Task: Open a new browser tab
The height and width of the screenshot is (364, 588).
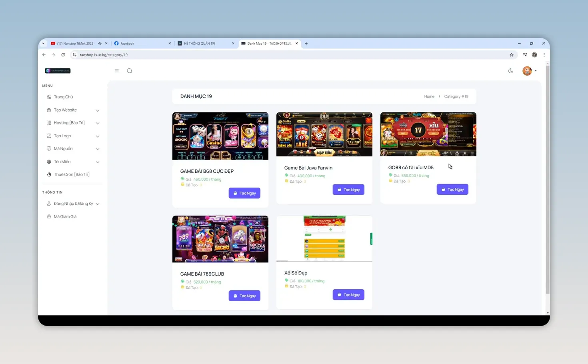Action: pyautogui.click(x=306, y=44)
